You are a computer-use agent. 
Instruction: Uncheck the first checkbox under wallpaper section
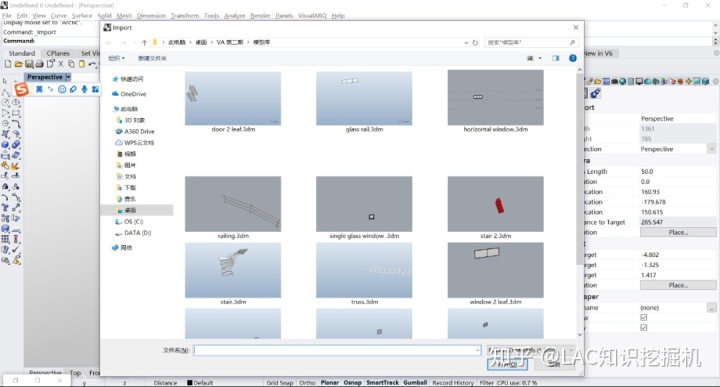point(643,318)
